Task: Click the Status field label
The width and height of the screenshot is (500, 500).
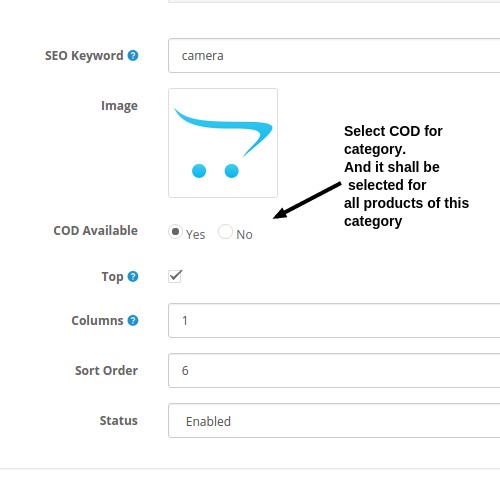Action: pyautogui.click(x=119, y=420)
